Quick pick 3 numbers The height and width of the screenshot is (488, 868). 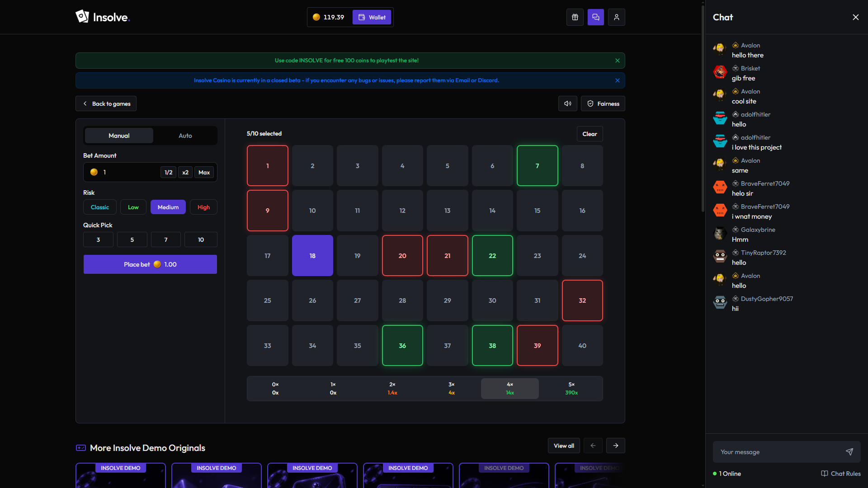[98, 239]
